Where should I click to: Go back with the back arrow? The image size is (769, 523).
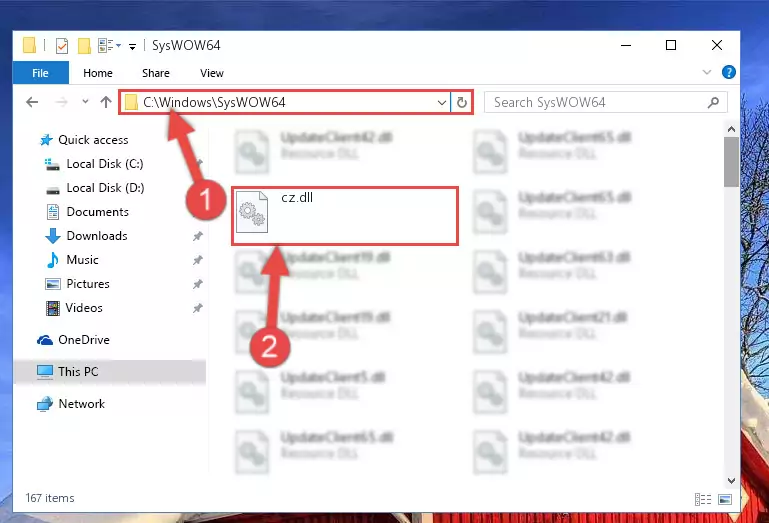[32, 102]
